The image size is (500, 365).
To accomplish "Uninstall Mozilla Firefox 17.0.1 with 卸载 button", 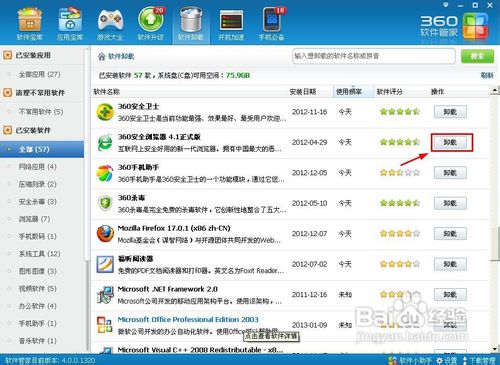I will point(450,234).
